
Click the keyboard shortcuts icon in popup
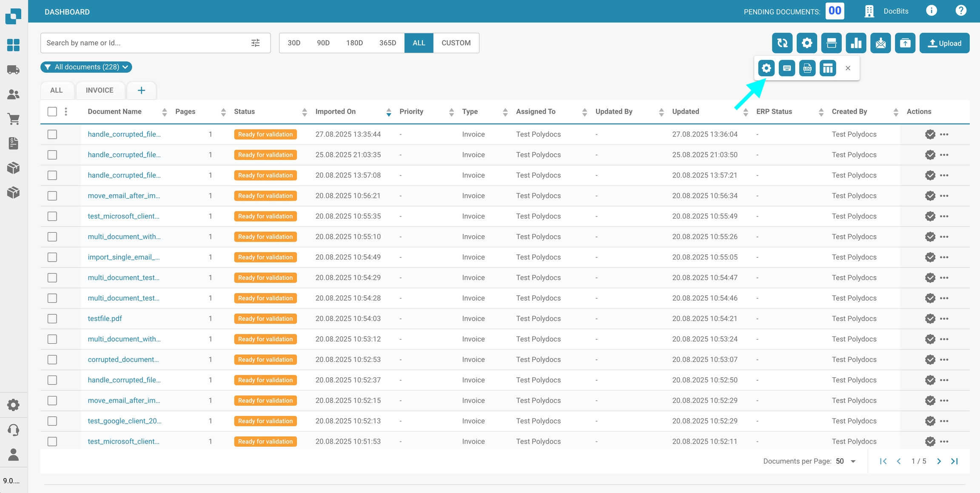pos(786,68)
